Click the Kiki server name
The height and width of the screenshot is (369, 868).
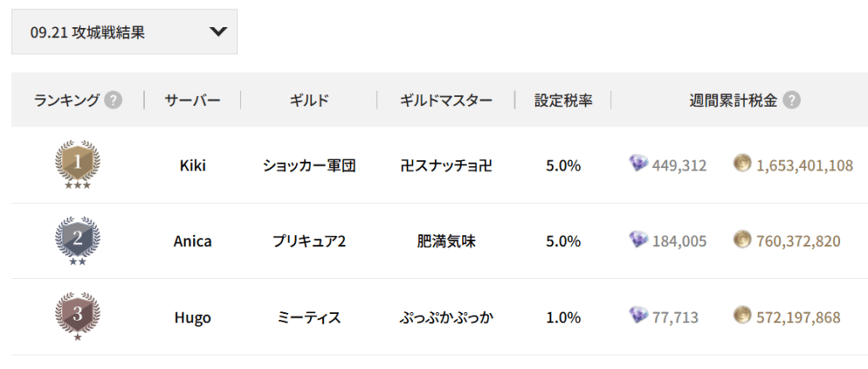pyautogui.click(x=192, y=165)
